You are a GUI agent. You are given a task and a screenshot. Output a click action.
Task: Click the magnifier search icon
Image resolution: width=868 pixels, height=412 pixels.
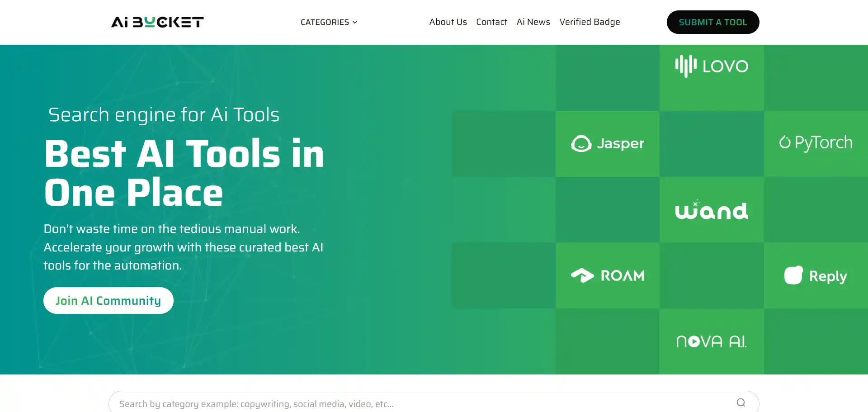741,403
